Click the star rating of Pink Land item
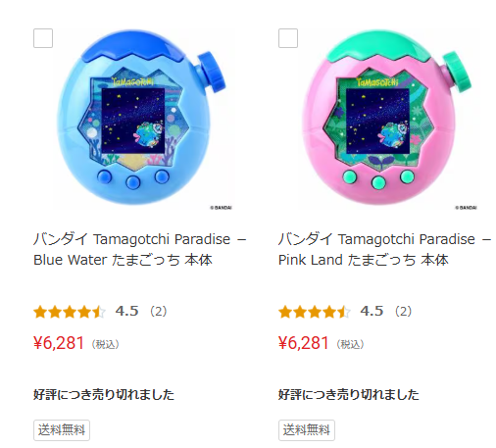496x448 pixels. point(315,312)
